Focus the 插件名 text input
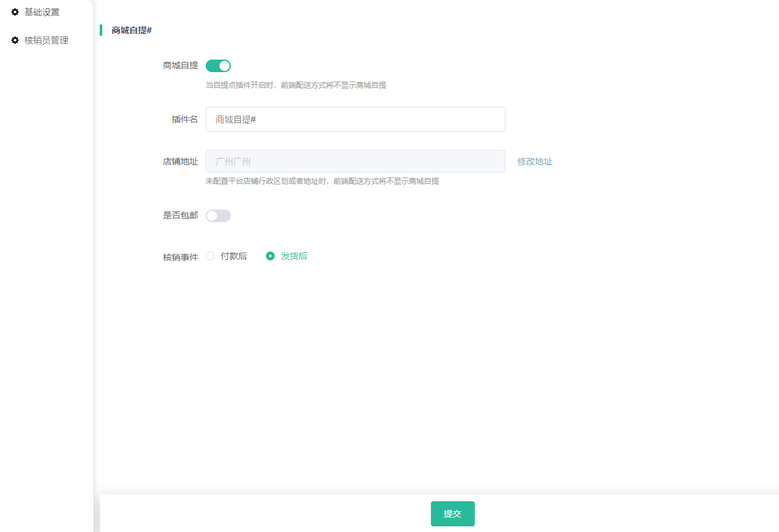 click(x=355, y=119)
